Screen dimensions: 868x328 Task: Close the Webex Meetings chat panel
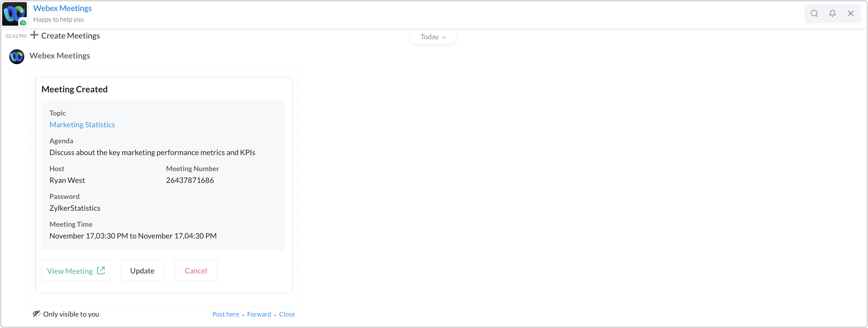coord(851,14)
